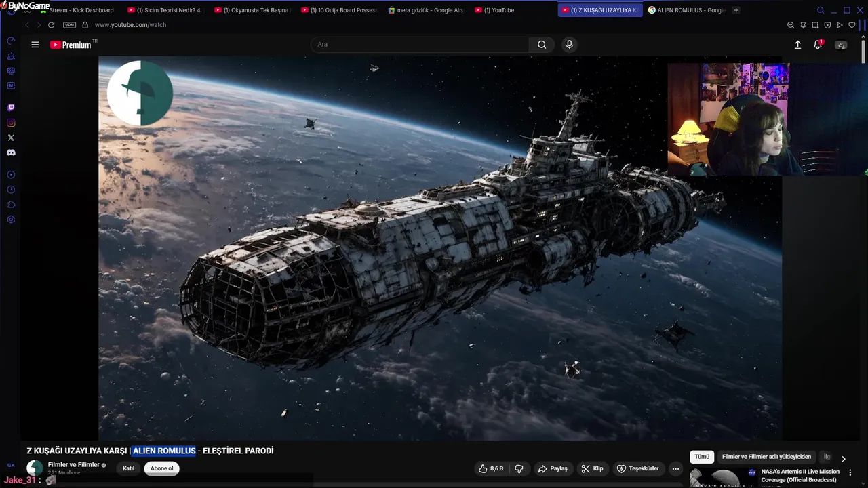
Task: Add page to bookmarks heart icon
Action: point(852,25)
